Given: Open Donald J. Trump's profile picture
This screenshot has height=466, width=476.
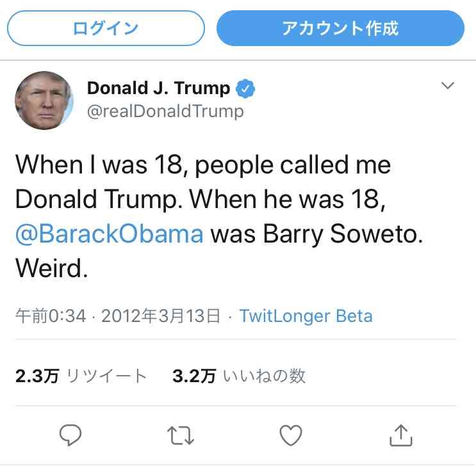Looking at the screenshot, I should tap(44, 100).
